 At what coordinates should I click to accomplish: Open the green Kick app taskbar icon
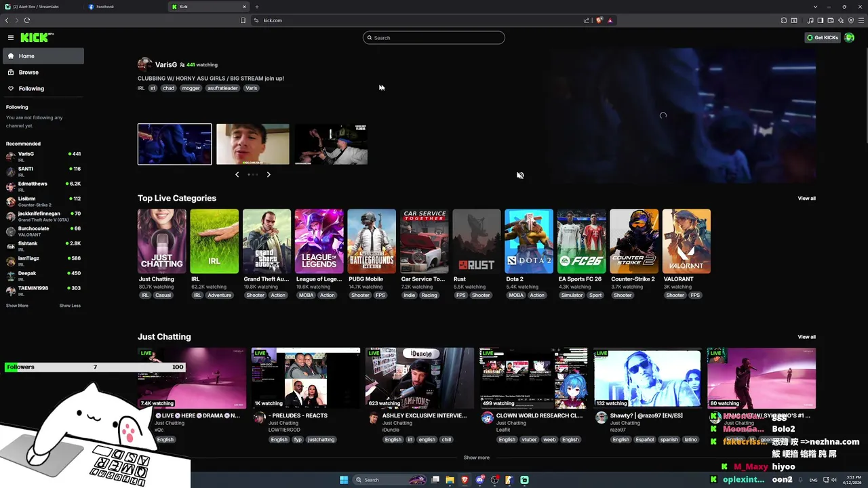pos(524,480)
